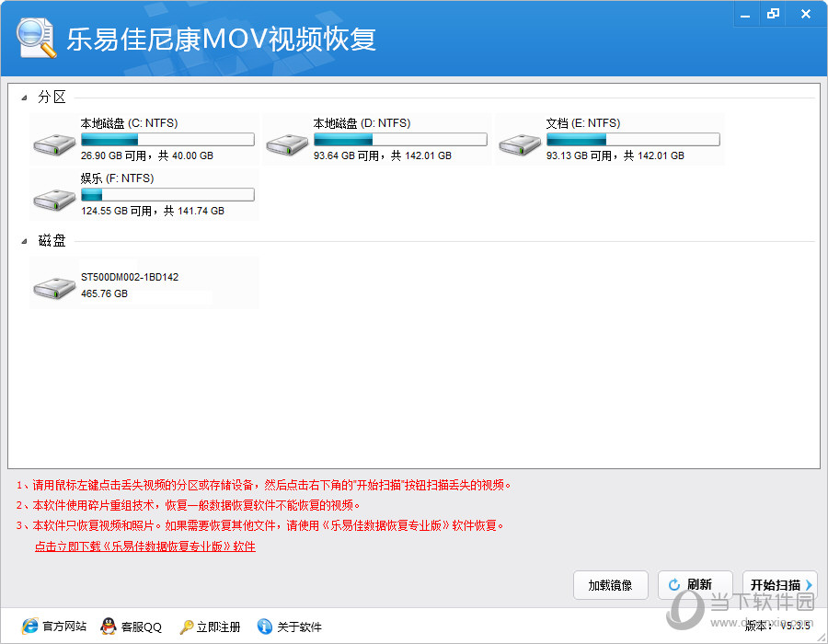This screenshot has height=644, width=828.
Task: Click the text 93.64 GB 可用，共 142.01 GB
Action: tap(383, 155)
